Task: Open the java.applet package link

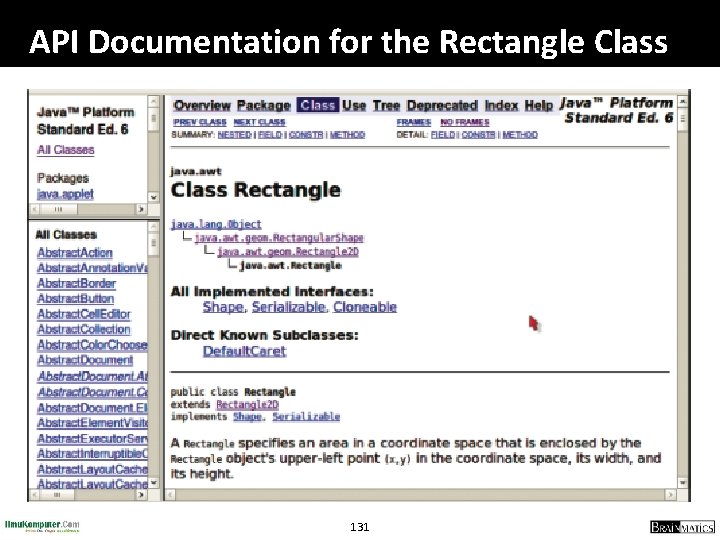Action: (65, 194)
